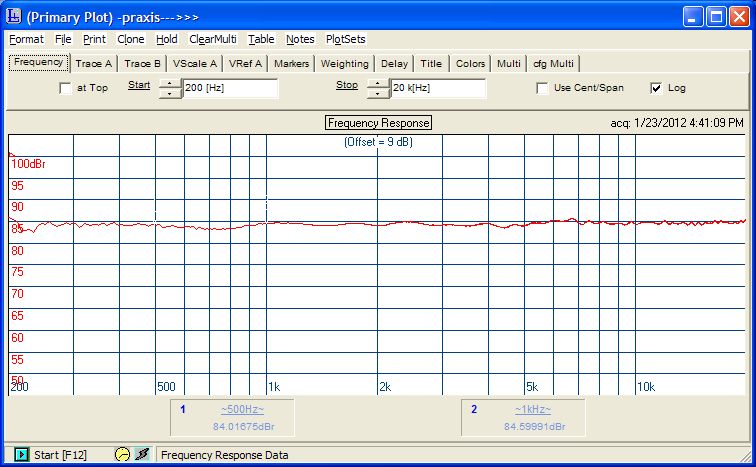756x467 pixels.
Task: Enable the Use Cent/Span checkbox
Action: [x=542, y=88]
